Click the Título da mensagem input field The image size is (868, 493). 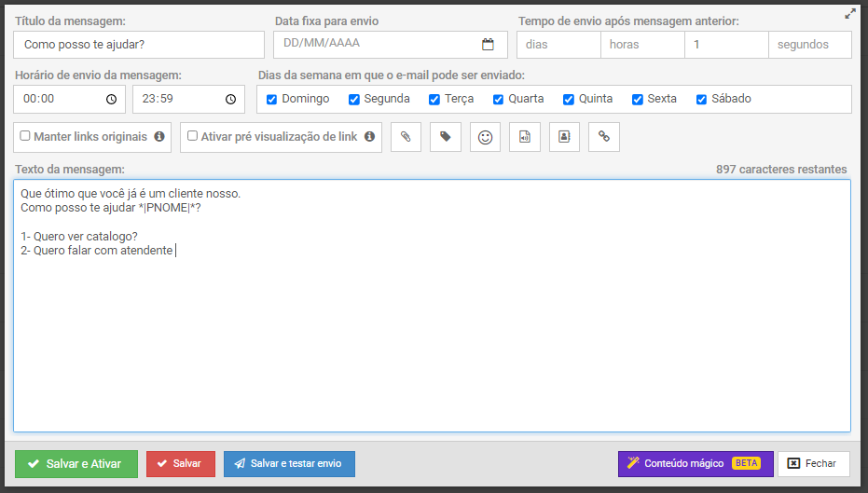pos(139,45)
